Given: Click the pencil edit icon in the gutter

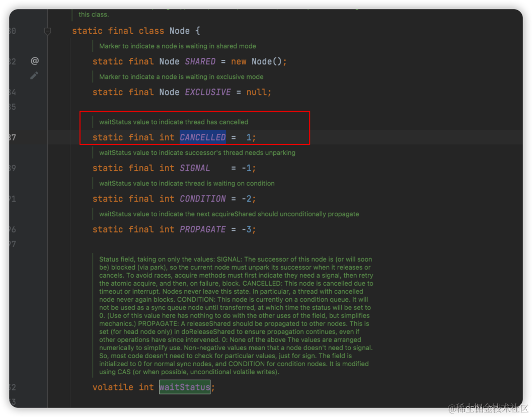Looking at the screenshot, I should tap(34, 75).
